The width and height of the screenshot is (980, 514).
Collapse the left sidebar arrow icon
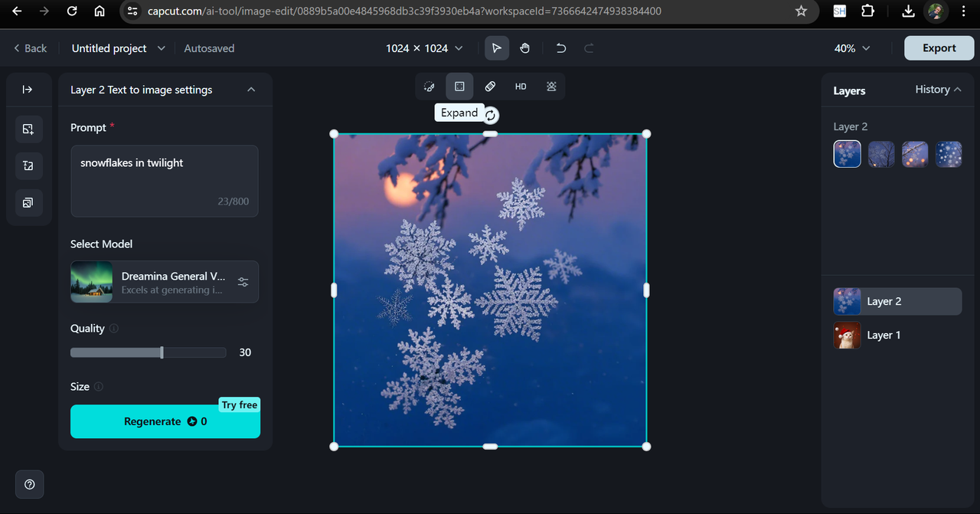pyautogui.click(x=28, y=90)
